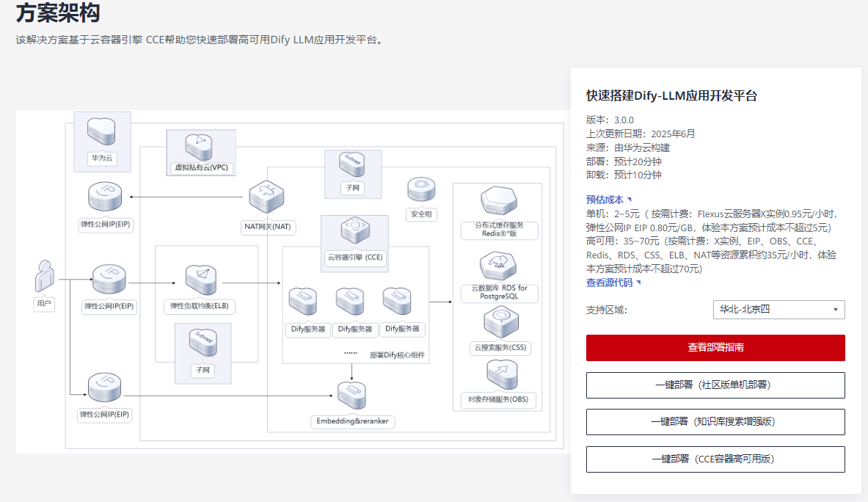
Task: Click the 来源：由华为云构建 text
Action: click(628, 148)
